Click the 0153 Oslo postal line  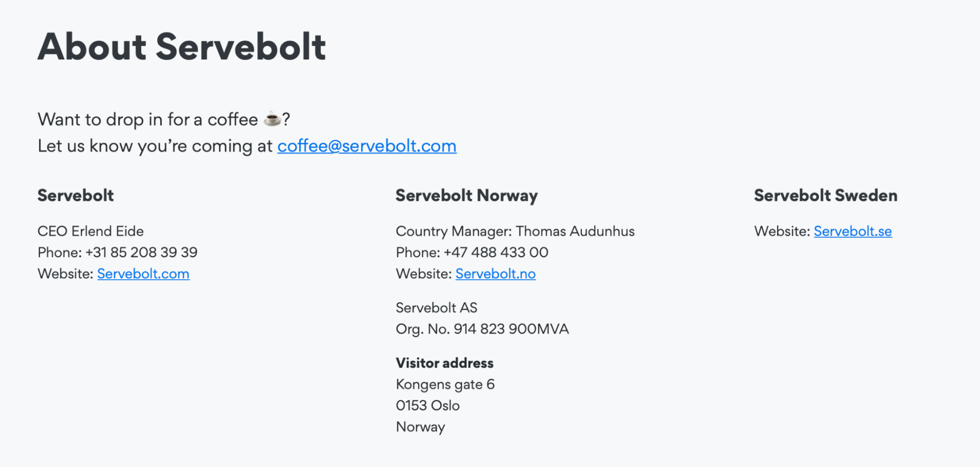pos(427,406)
